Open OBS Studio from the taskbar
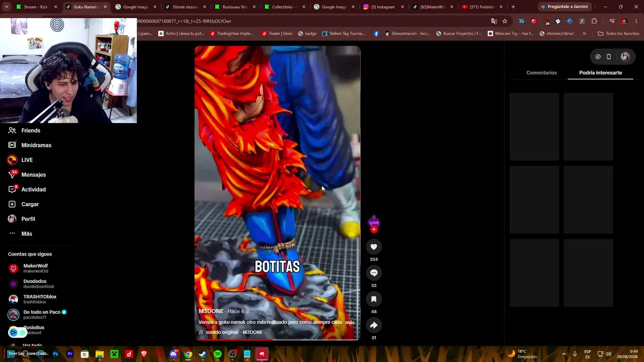This screenshot has height=362, width=644. coord(232,354)
